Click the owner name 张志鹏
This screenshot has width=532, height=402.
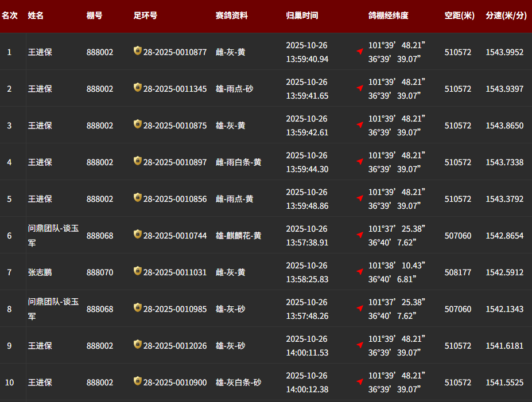click(x=40, y=272)
